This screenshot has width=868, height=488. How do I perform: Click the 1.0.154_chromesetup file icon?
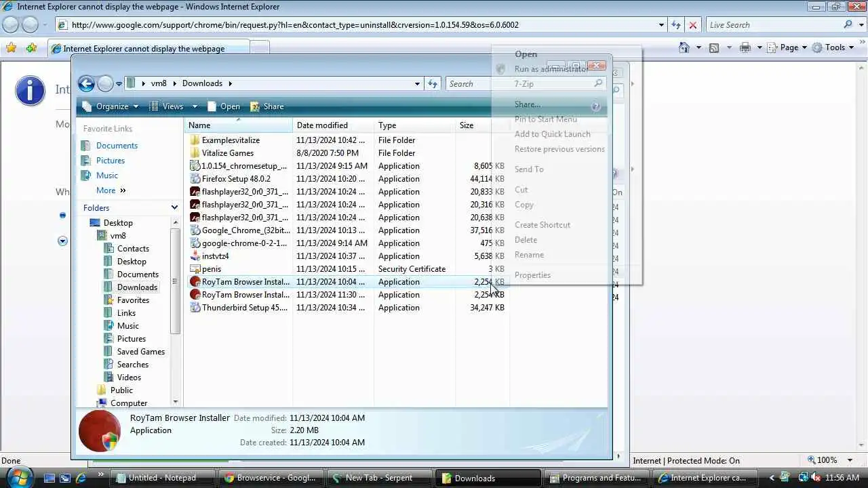pyautogui.click(x=195, y=166)
